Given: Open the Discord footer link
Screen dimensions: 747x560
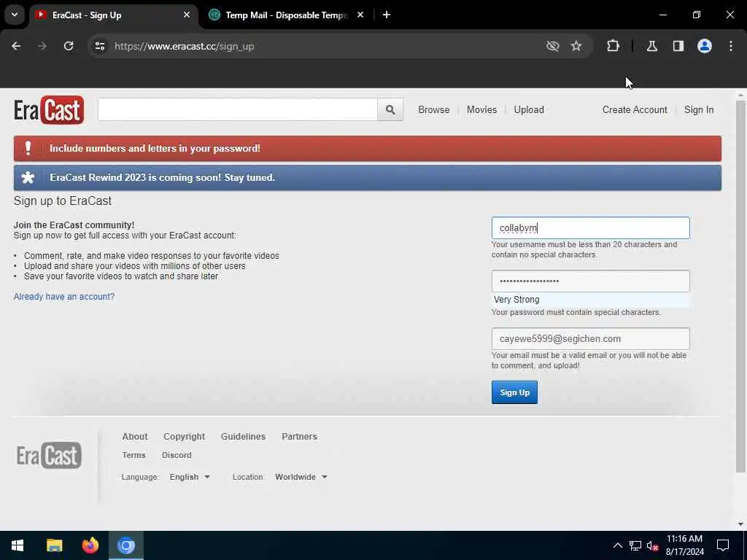Looking at the screenshot, I should (x=177, y=455).
